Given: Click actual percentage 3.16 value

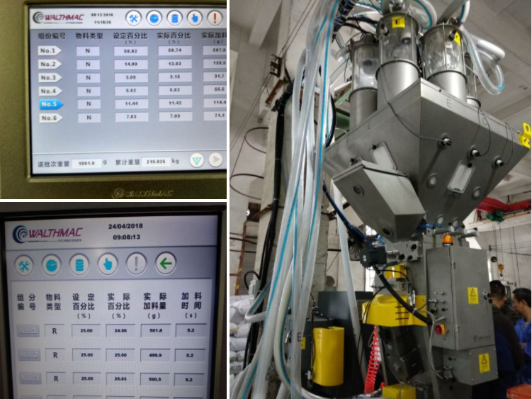Looking at the screenshot, I should click(175, 77).
